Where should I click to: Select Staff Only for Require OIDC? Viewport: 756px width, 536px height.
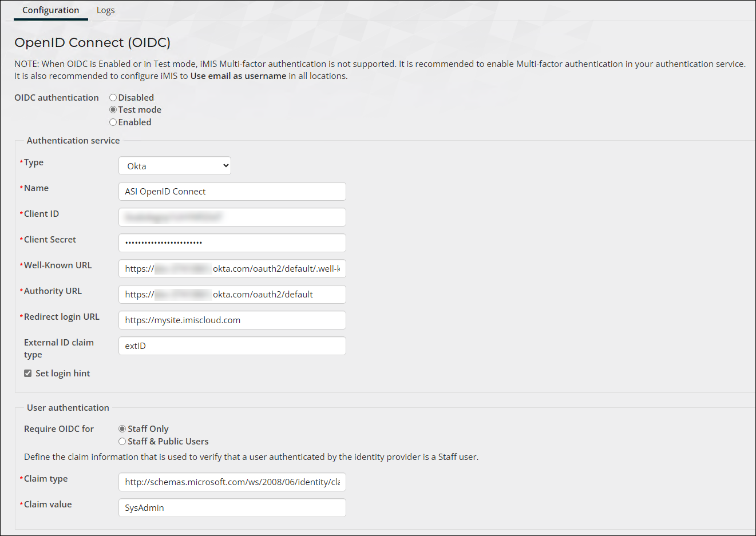122,429
